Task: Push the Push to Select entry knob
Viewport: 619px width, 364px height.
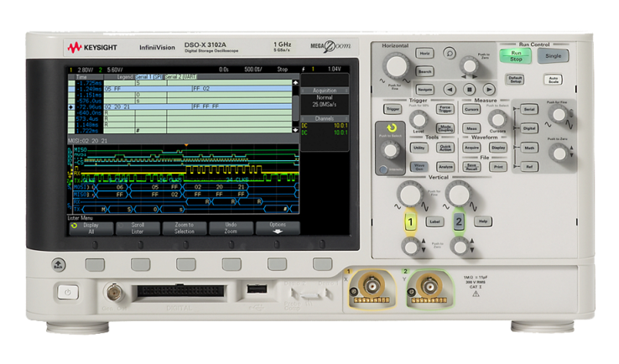Action: [390, 150]
